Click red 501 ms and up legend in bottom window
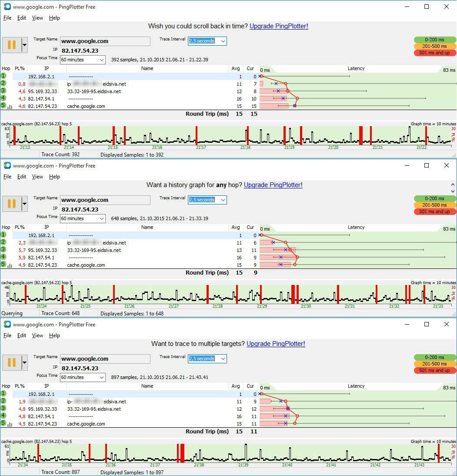This screenshot has width=457, height=476. pyautogui.click(x=434, y=370)
